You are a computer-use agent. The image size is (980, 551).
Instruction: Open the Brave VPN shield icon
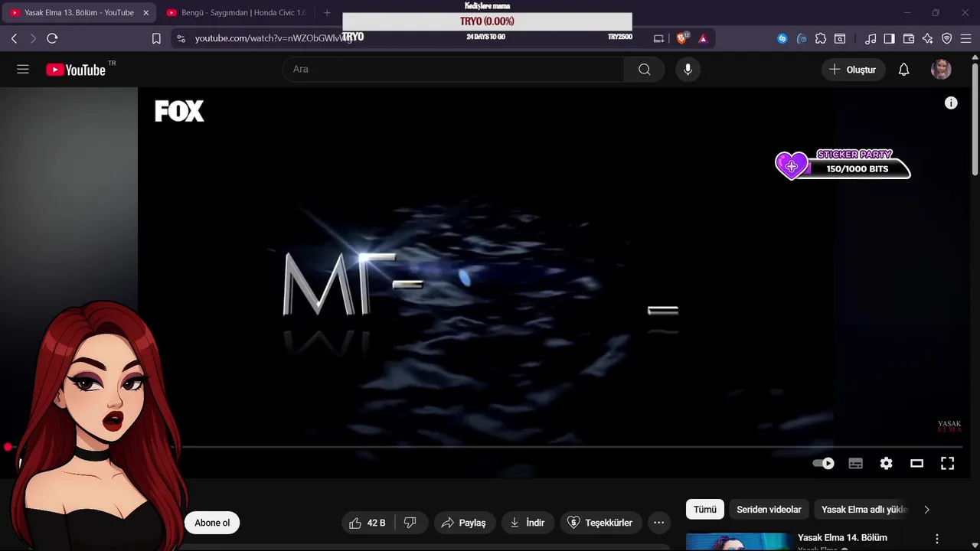click(x=947, y=38)
